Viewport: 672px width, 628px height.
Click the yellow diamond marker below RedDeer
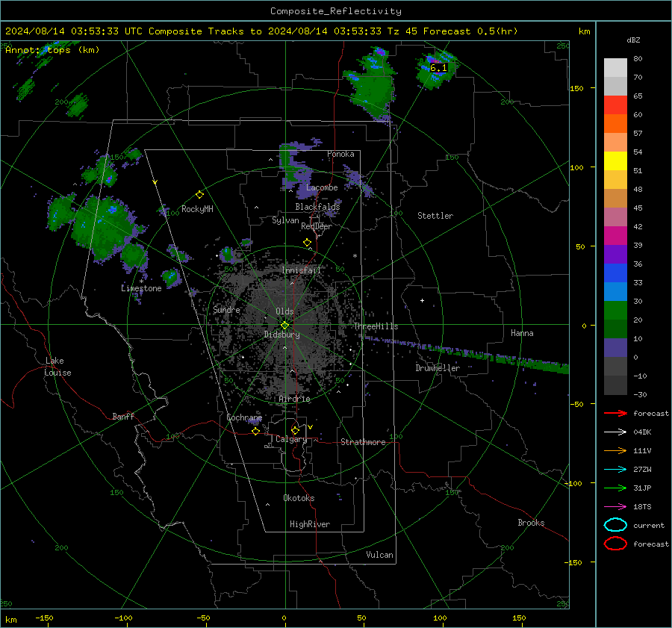pyautogui.click(x=307, y=243)
